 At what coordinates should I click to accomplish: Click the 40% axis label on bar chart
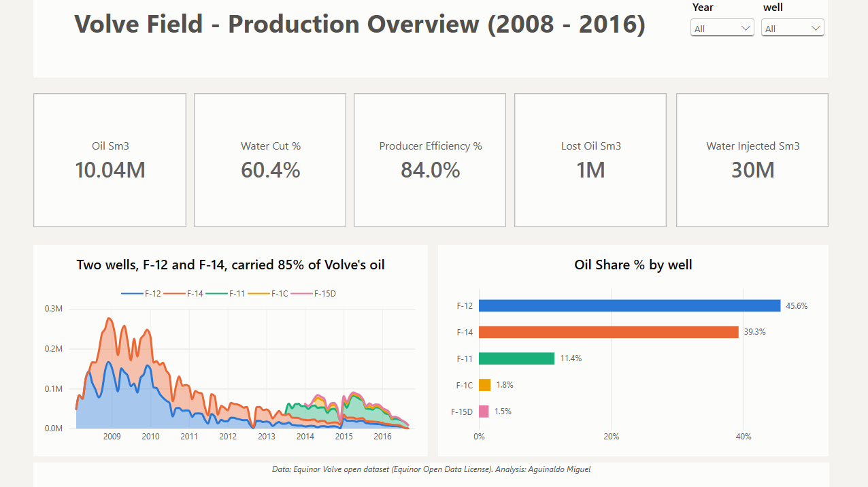pyautogui.click(x=744, y=437)
